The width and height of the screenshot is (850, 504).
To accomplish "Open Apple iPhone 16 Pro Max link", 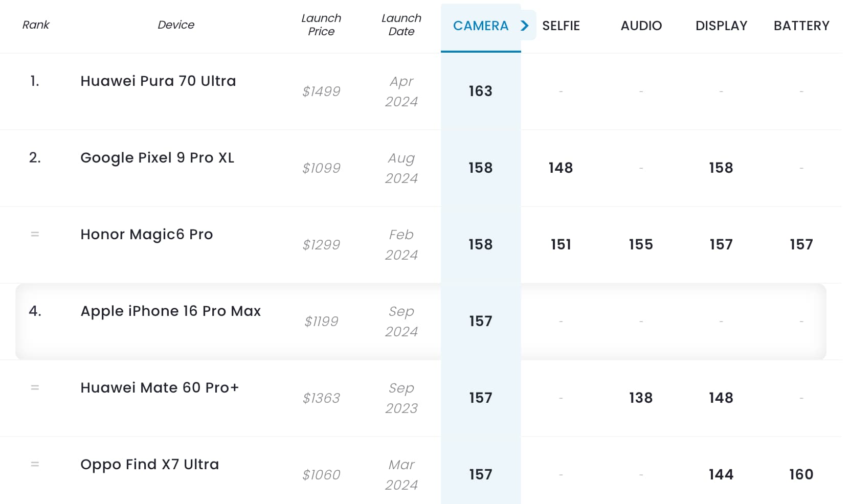I will (171, 311).
